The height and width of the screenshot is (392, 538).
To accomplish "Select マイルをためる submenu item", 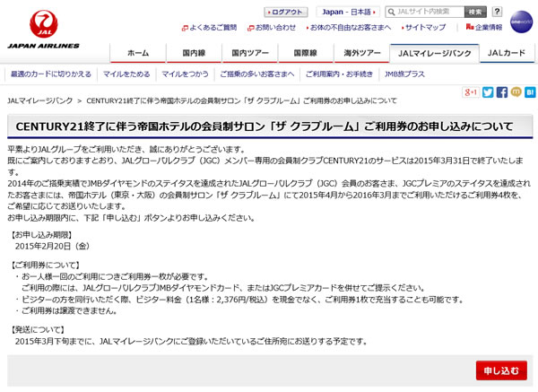I will [x=125, y=74].
